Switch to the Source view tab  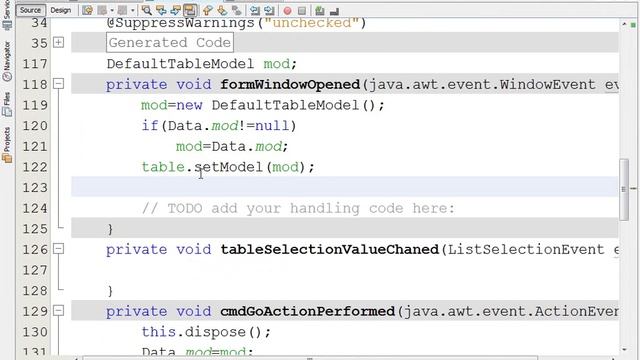(30, 10)
